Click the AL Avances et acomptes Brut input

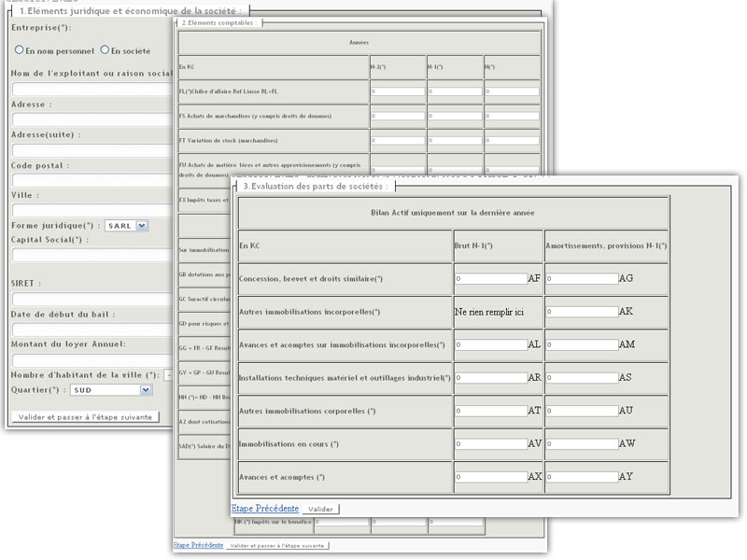(x=491, y=344)
